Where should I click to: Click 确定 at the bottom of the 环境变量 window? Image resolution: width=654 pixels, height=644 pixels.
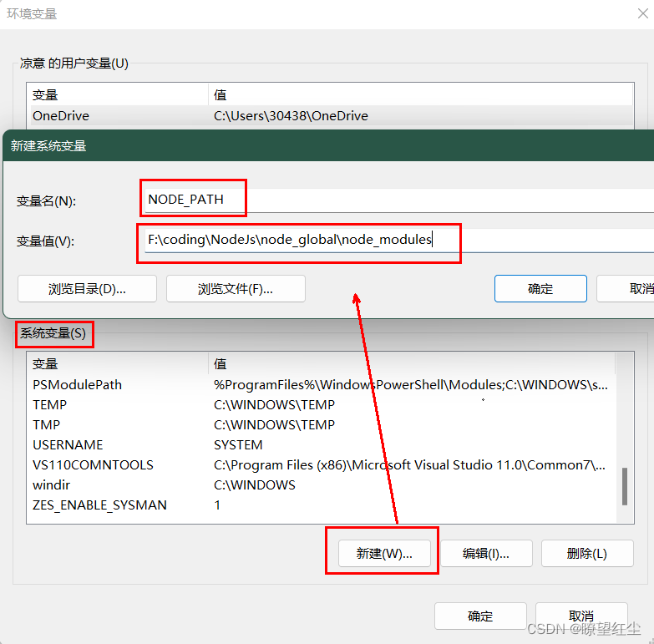point(480,616)
